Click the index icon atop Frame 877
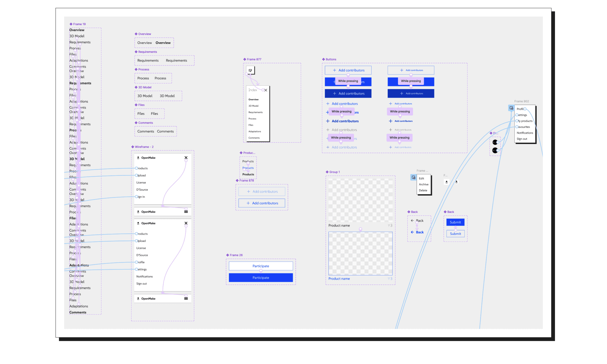 point(250,70)
